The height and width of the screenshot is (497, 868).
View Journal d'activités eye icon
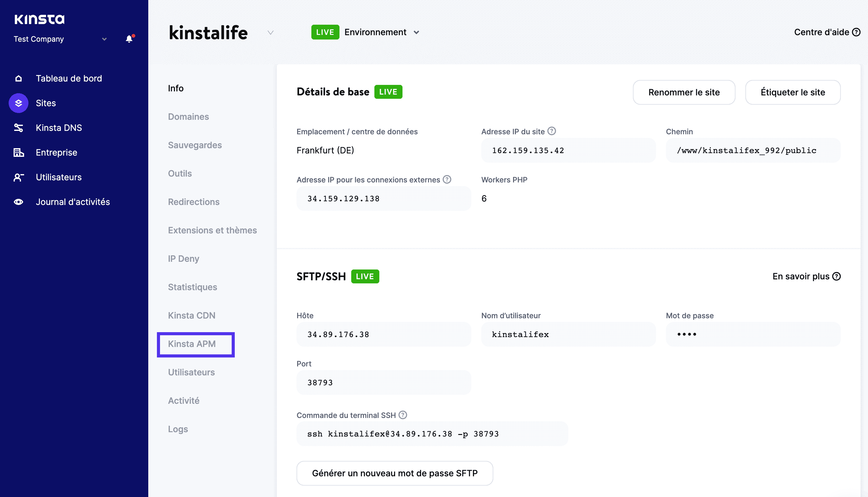(19, 202)
